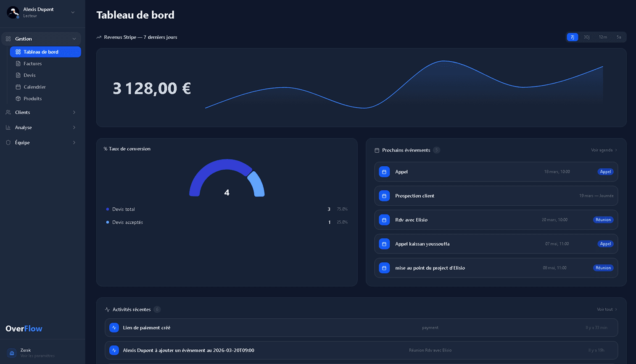Enable the 5a period filter
The image size is (636, 364).
pos(618,37)
